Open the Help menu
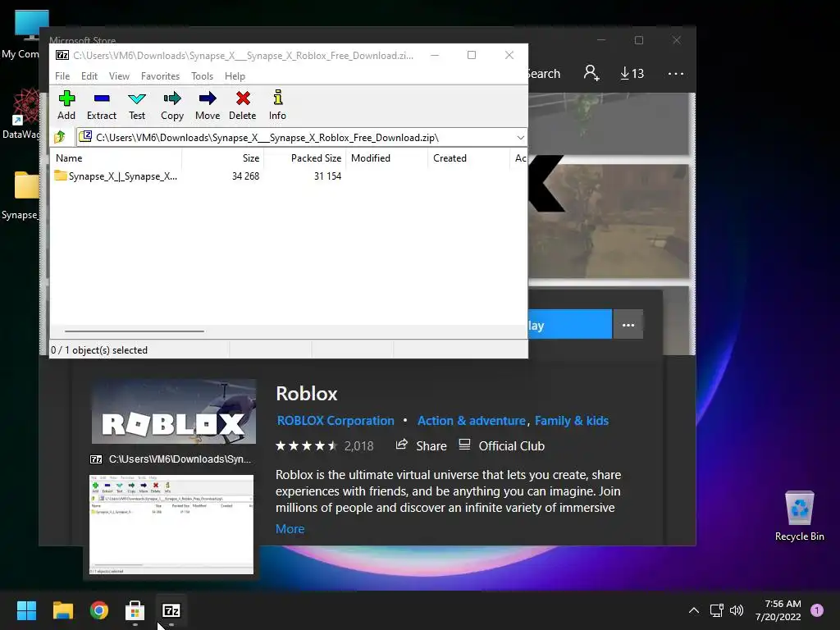Screen dimensions: 840x630 (x=235, y=76)
